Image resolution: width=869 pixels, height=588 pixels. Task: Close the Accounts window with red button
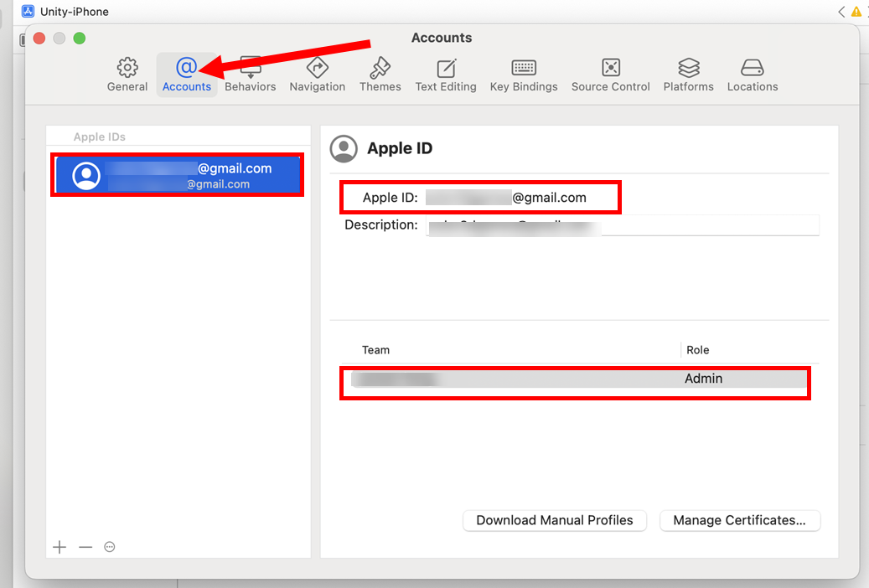(39, 39)
